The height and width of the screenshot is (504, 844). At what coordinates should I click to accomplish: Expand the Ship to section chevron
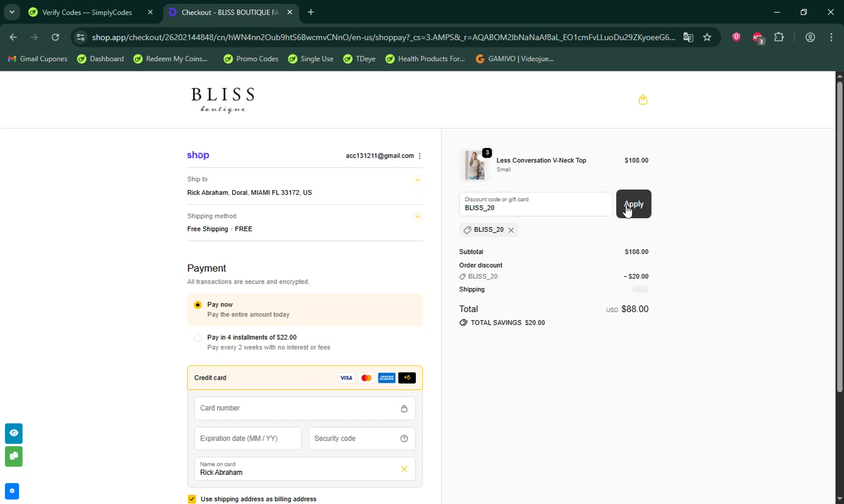(417, 180)
